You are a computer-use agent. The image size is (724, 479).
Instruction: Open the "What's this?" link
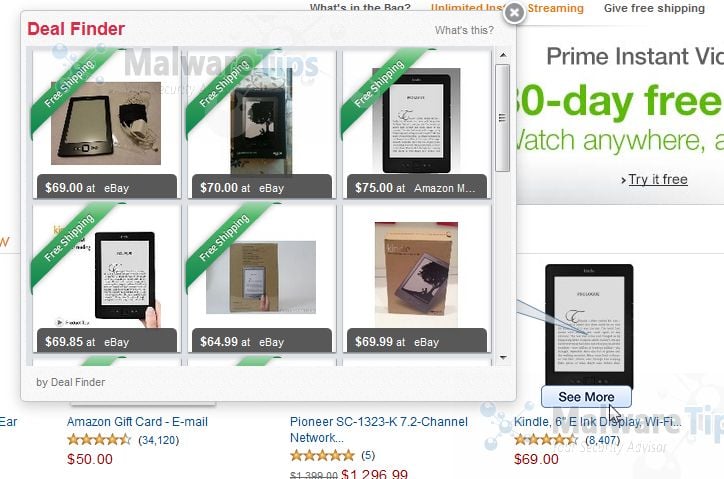pyautogui.click(x=464, y=30)
